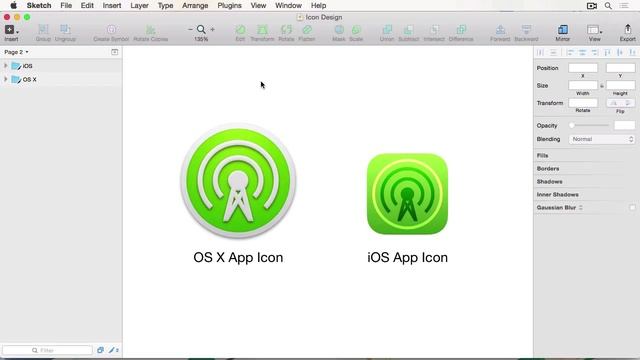The image size is (640, 360).
Task: Click the Height size field
Action: [620, 85]
